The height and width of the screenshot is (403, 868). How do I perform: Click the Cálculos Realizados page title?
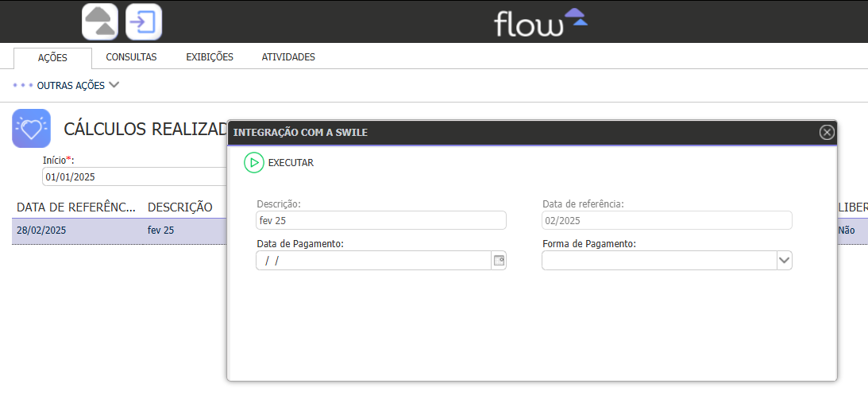[145, 129]
